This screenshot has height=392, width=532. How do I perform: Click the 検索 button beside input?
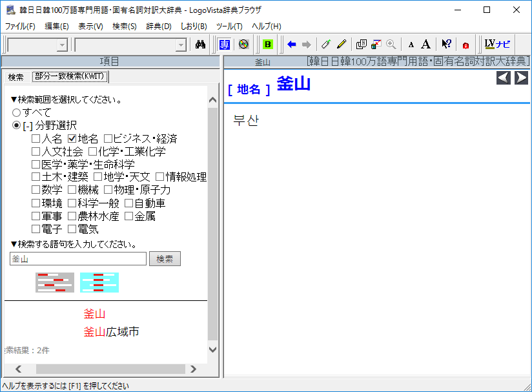pos(165,259)
